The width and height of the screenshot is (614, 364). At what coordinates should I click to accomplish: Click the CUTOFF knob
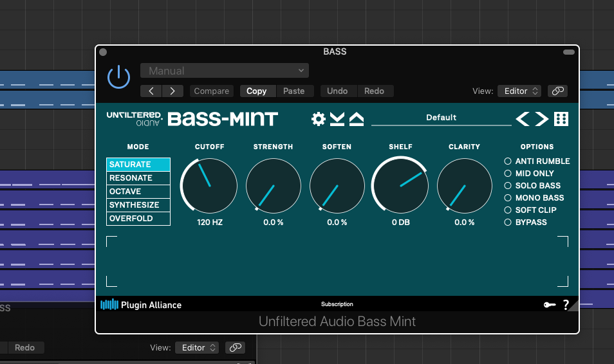[210, 185]
